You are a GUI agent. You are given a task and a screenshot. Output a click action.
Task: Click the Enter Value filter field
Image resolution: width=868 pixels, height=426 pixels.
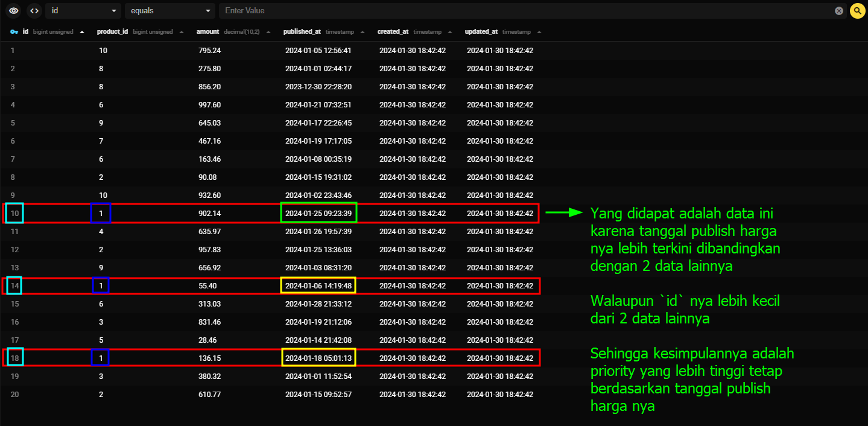coord(525,11)
